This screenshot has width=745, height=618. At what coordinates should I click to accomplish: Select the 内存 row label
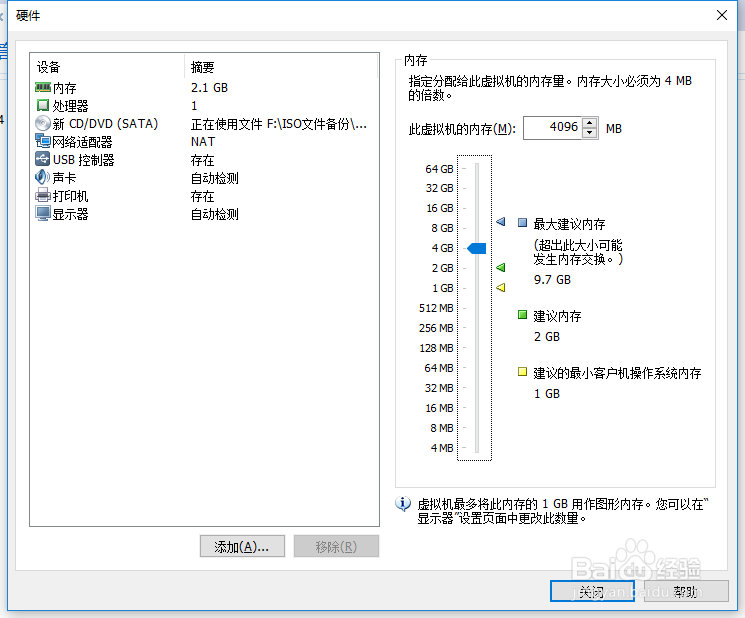(65, 88)
